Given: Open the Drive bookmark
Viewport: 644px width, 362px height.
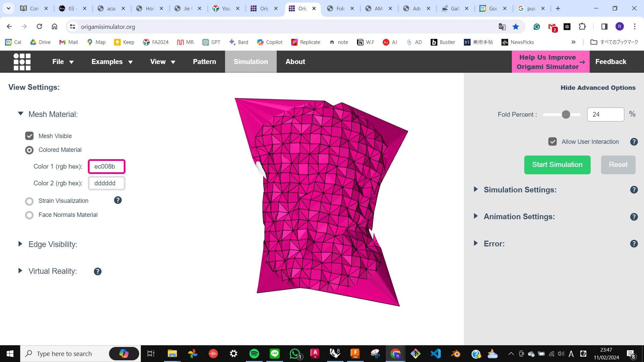Looking at the screenshot, I should (x=40, y=42).
